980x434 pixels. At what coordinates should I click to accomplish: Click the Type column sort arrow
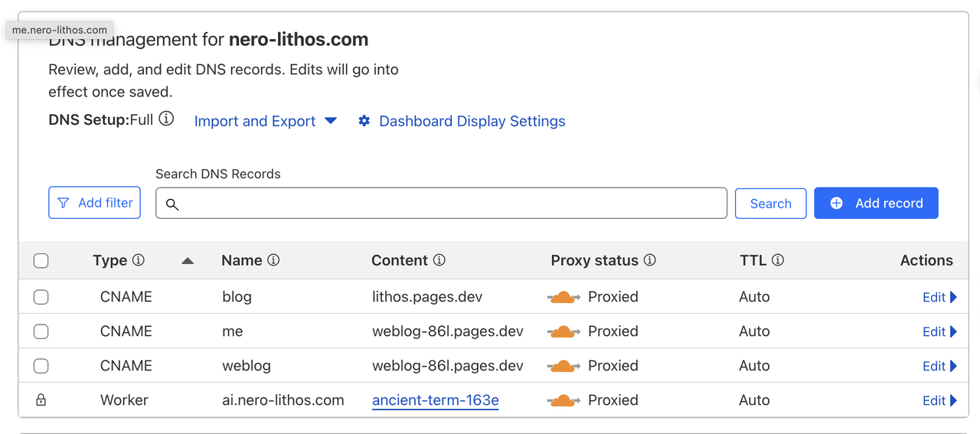(188, 261)
